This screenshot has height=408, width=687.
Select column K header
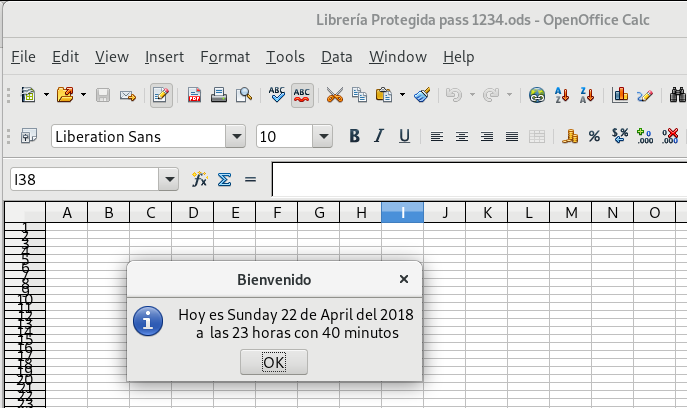[x=486, y=212]
